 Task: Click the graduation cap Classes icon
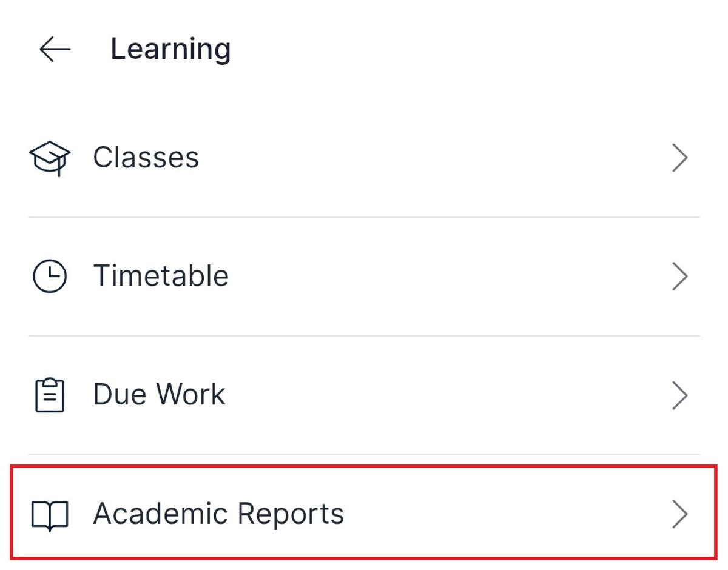(x=50, y=158)
